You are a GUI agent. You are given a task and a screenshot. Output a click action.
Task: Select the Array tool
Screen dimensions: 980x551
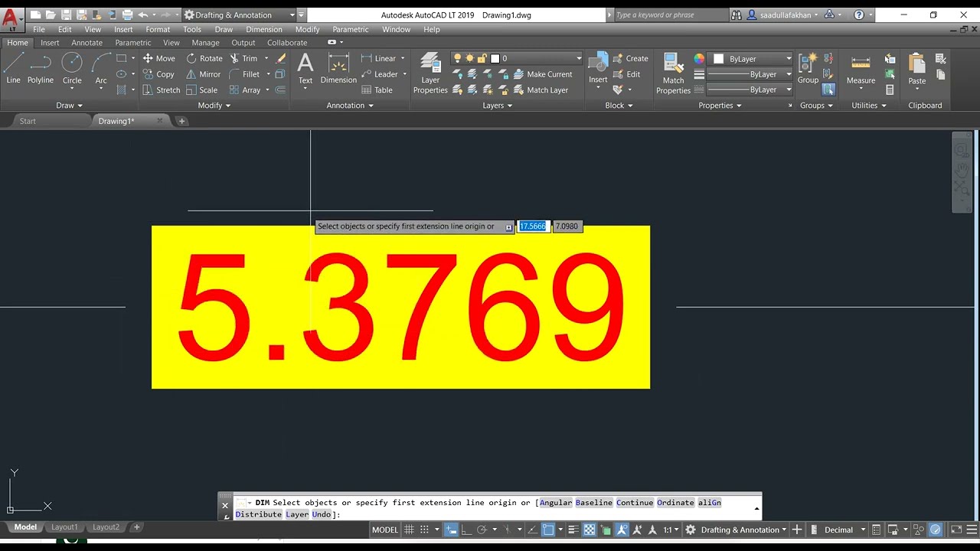pyautogui.click(x=244, y=90)
